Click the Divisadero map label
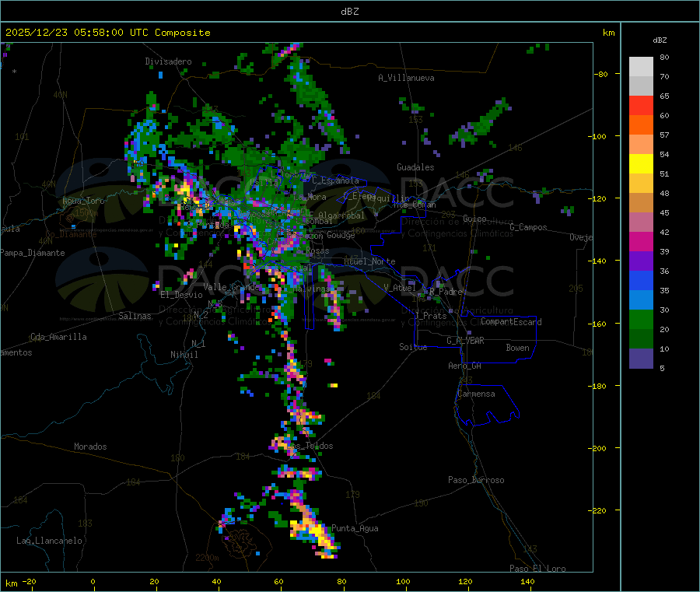The height and width of the screenshot is (592, 700). [168, 61]
